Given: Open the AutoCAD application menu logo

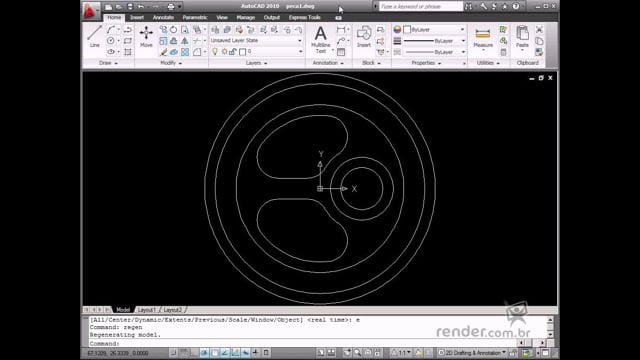Looking at the screenshot, I should (x=90, y=10).
